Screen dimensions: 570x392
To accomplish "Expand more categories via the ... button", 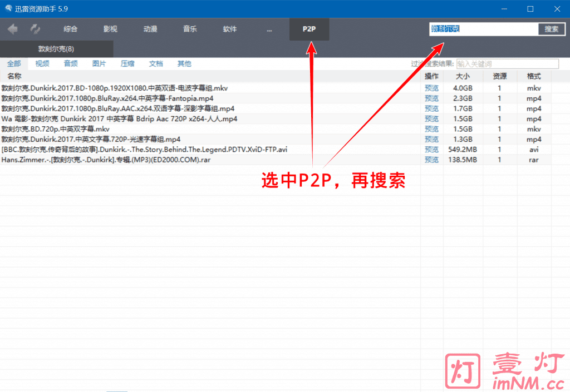I will (269, 29).
